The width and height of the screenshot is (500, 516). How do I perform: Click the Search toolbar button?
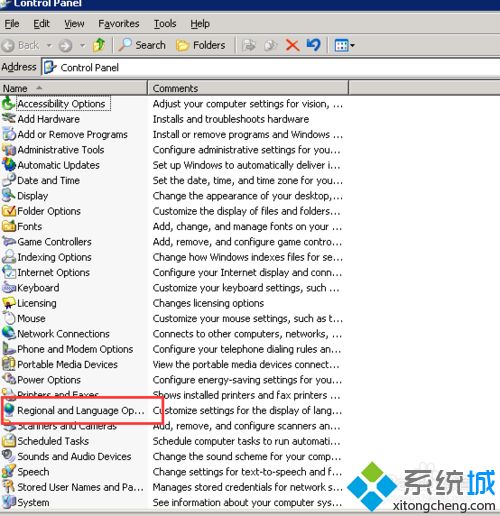pos(142,45)
